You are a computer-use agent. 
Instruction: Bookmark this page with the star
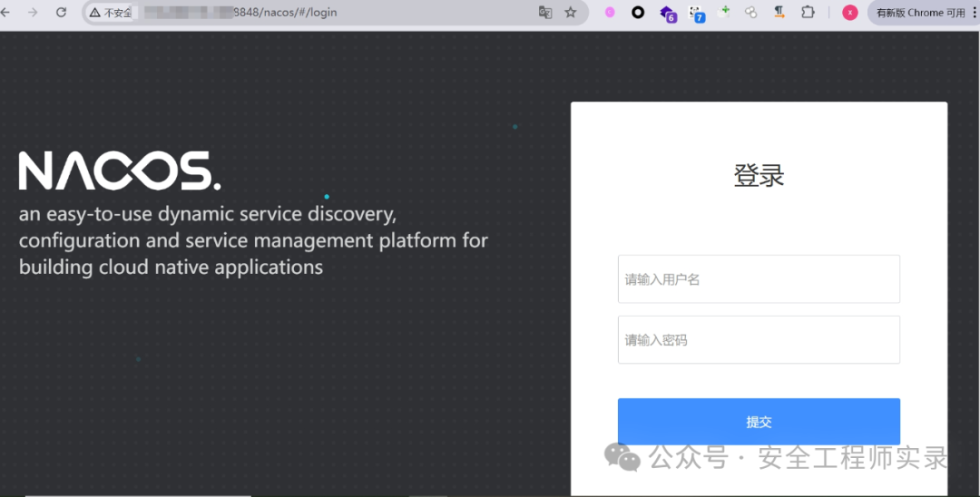571,13
